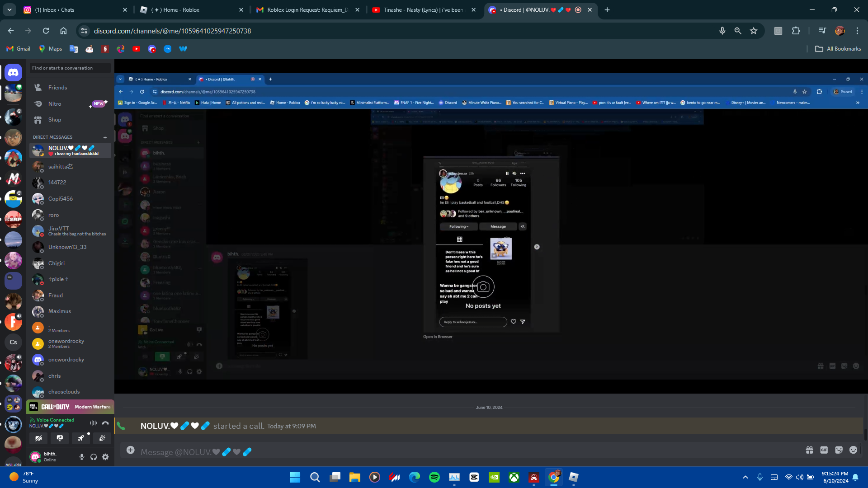Image resolution: width=868 pixels, height=488 pixels.
Task: Open the gift Nitro icon
Action: point(809,450)
